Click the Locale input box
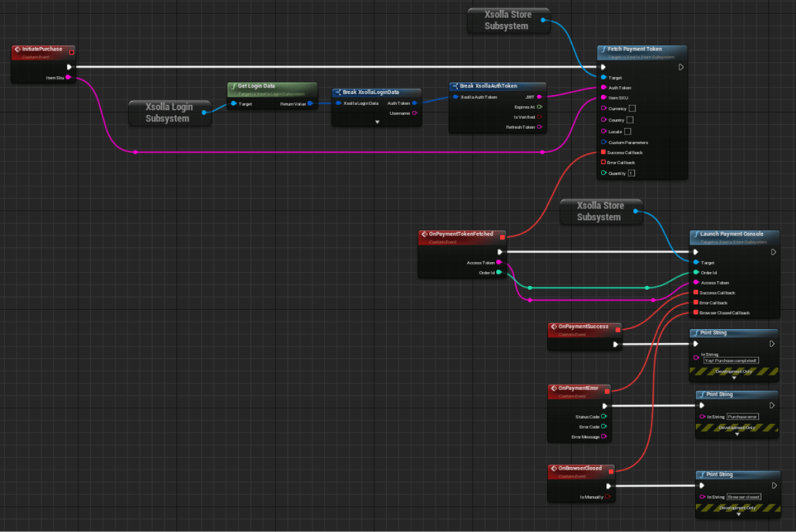This screenshot has height=532, width=796. coord(628,131)
